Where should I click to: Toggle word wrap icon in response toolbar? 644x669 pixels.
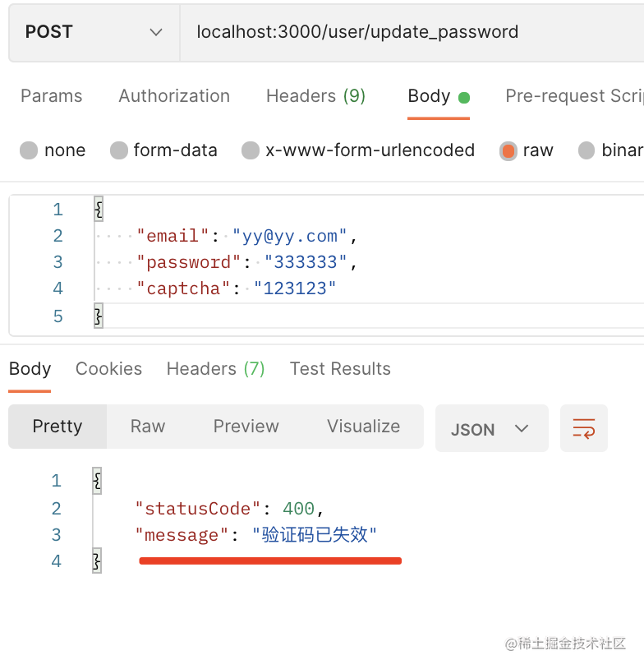[x=584, y=428]
